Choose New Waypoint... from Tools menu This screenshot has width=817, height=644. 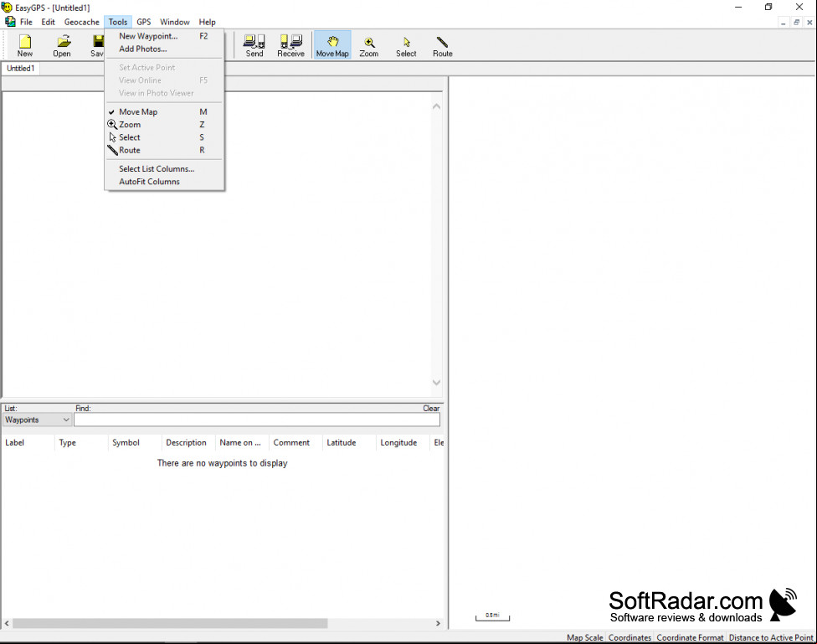point(164,36)
